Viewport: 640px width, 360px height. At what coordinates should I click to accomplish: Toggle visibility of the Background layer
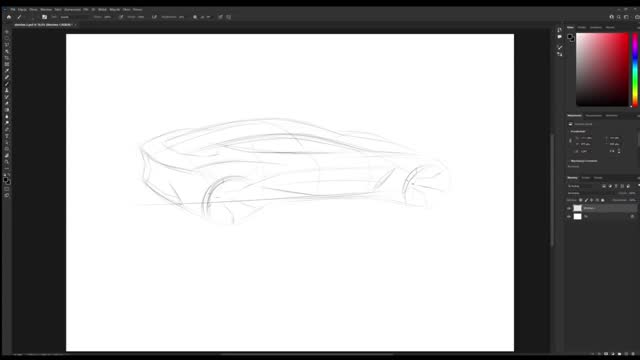click(569, 216)
